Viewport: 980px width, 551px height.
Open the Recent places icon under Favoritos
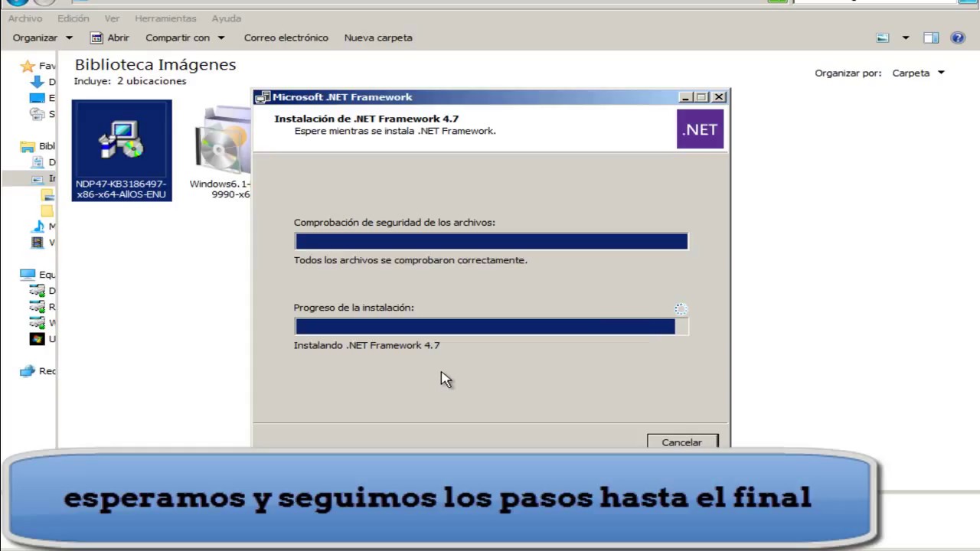[37, 114]
